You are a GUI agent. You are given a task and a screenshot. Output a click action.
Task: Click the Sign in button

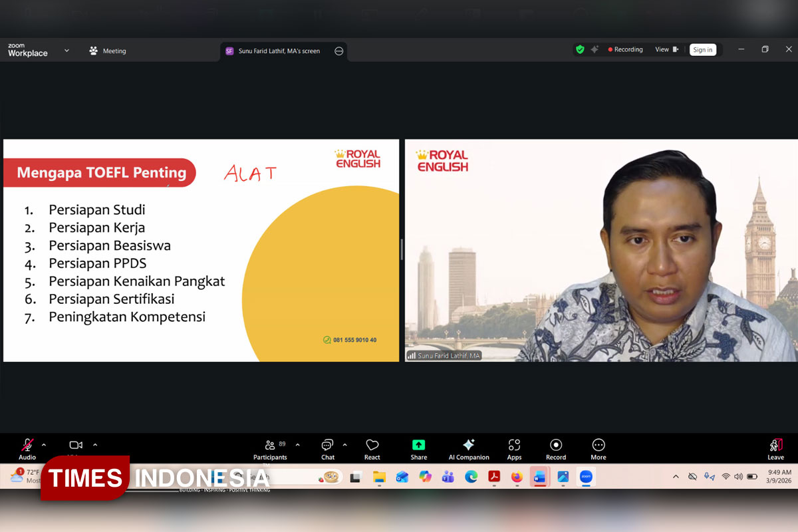pyautogui.click(x=702, y=50)
